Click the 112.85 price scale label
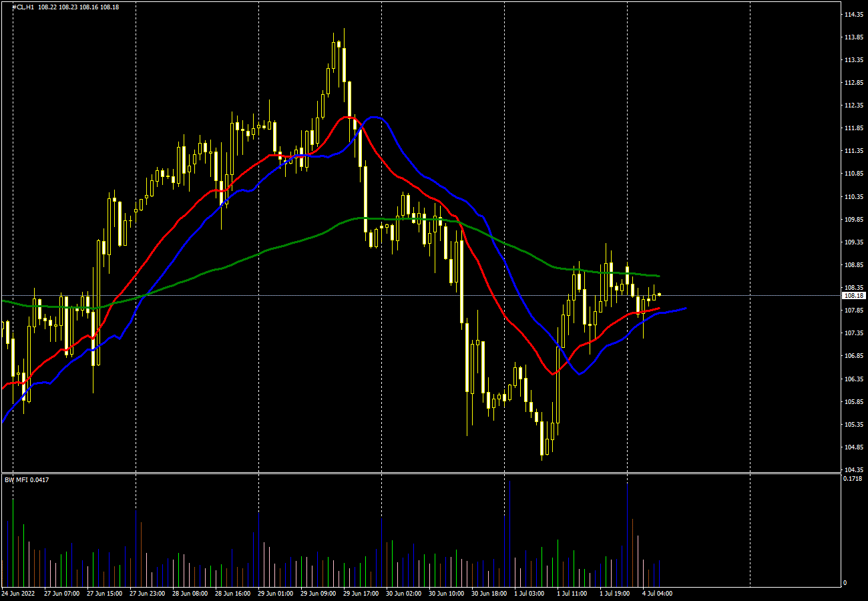This screenshot has width=868, height=601. coord(853,83)
